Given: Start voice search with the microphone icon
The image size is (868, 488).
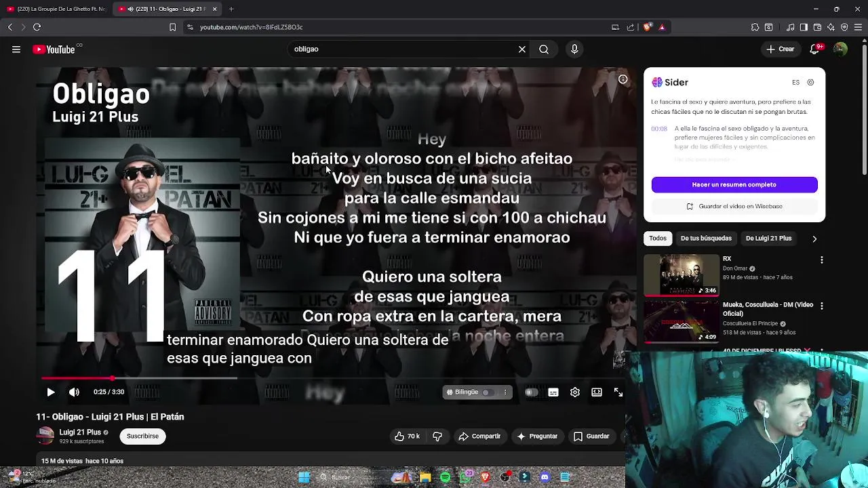Looking at the screenshot, I should tap(574, 49).
